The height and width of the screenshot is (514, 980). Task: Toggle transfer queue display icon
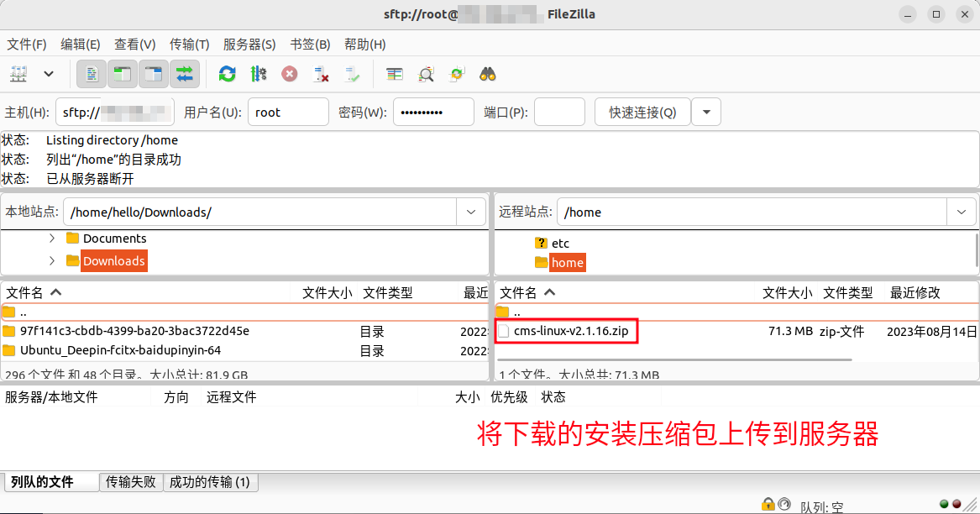click(185, 75)
